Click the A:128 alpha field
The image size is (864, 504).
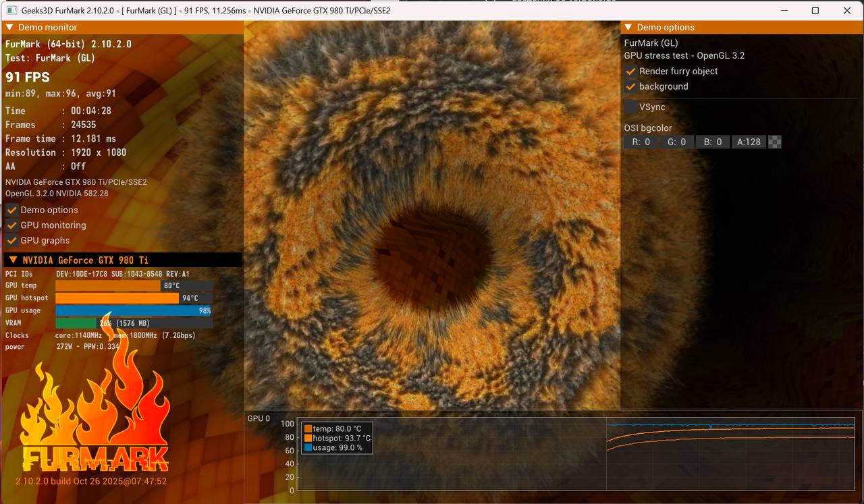tap(749, 142)
